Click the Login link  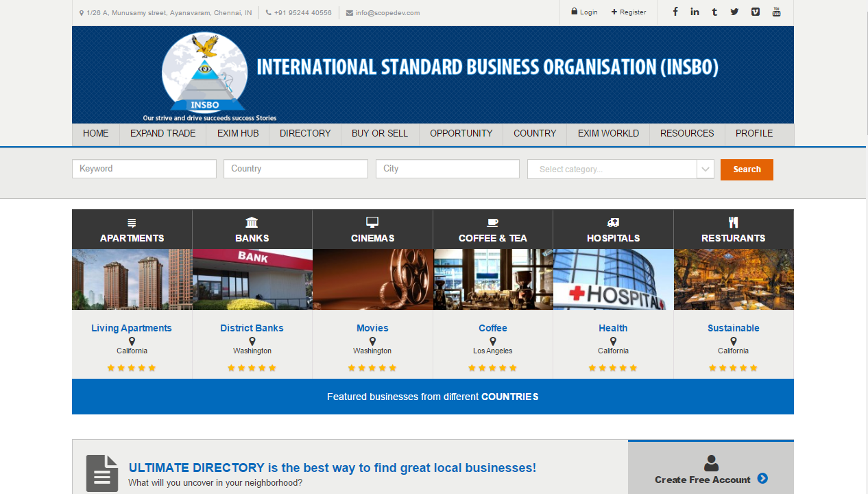coord(584,12)
